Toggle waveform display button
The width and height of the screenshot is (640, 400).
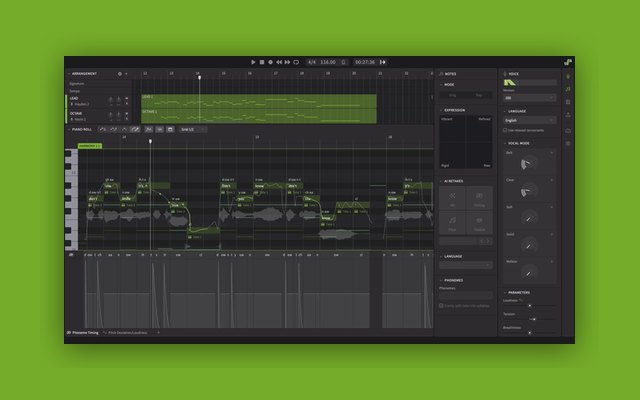pyautogui.click(x=160, y=129)
